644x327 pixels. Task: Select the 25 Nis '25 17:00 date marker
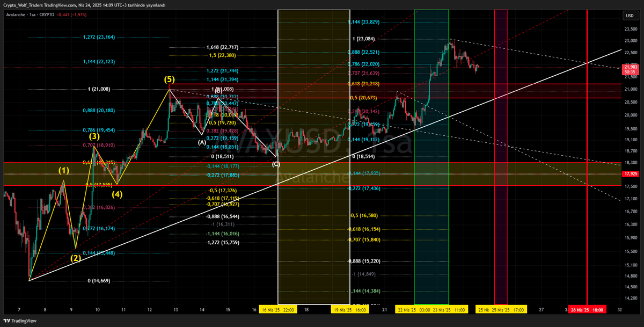[x=508, y=310]
